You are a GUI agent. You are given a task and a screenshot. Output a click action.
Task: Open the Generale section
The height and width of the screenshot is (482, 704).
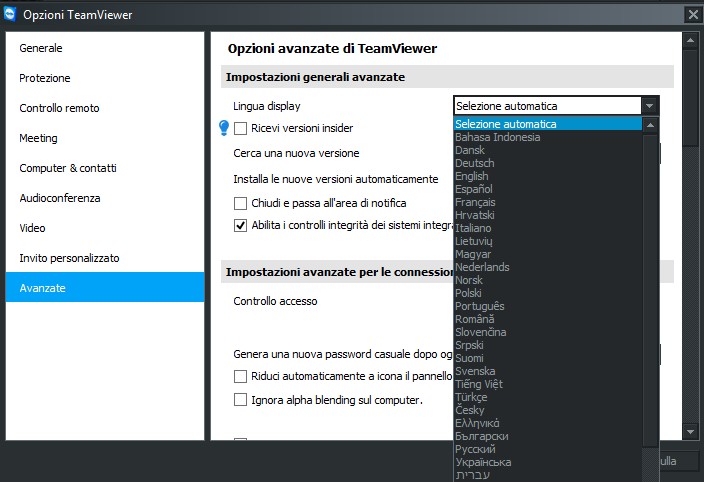[x=105, y=48]
